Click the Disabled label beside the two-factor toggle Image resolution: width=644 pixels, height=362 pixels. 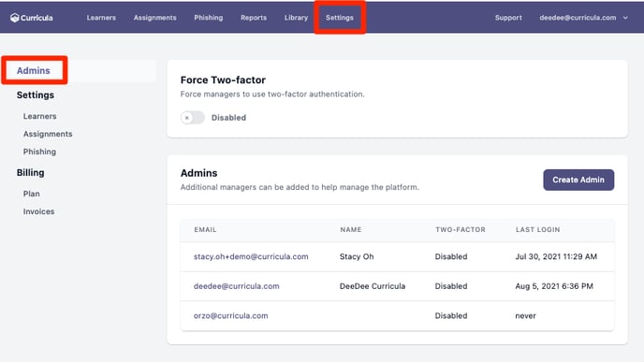point(228,118)
